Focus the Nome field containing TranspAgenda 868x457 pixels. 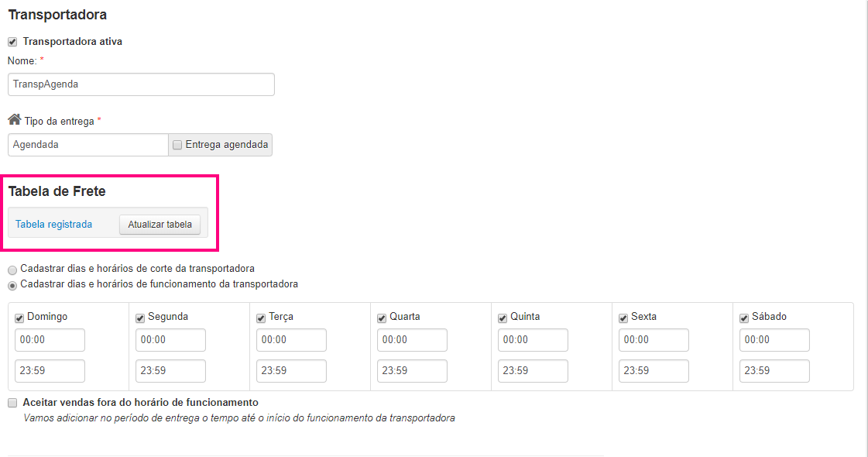coord(141,84)
